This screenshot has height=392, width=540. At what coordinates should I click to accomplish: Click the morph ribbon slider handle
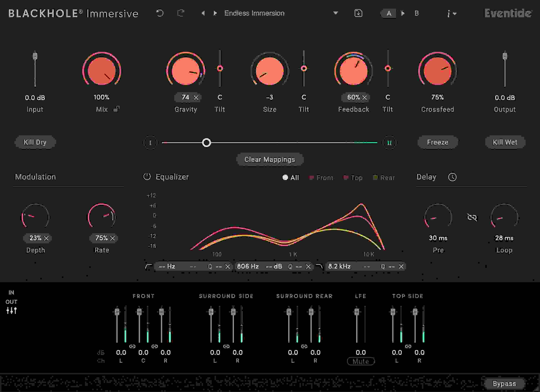(x=207, y=143)
